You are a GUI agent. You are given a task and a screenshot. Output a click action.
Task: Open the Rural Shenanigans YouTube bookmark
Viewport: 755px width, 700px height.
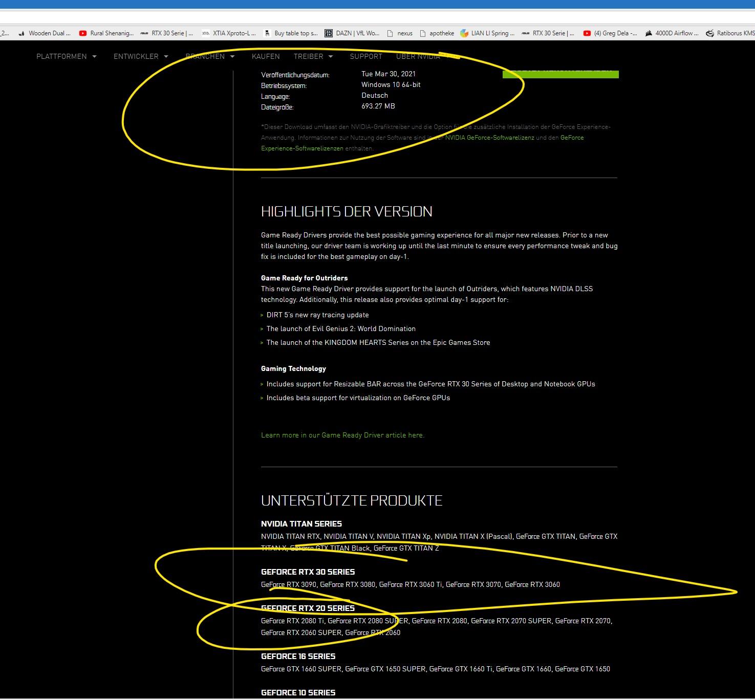(x=106, y=33)
